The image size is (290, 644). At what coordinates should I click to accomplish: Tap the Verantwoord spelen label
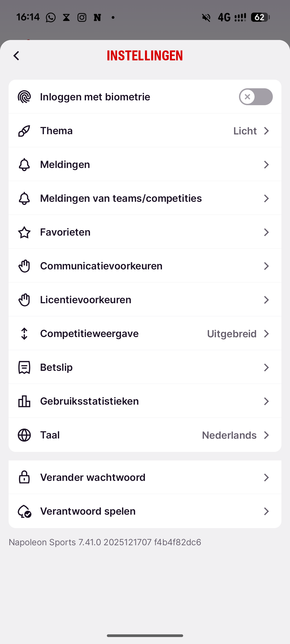coord(88,511)
